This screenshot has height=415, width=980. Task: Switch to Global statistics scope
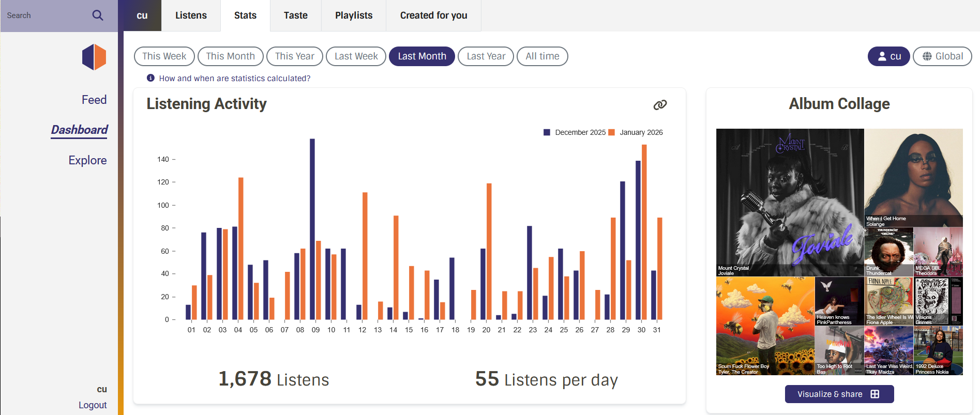942,56
